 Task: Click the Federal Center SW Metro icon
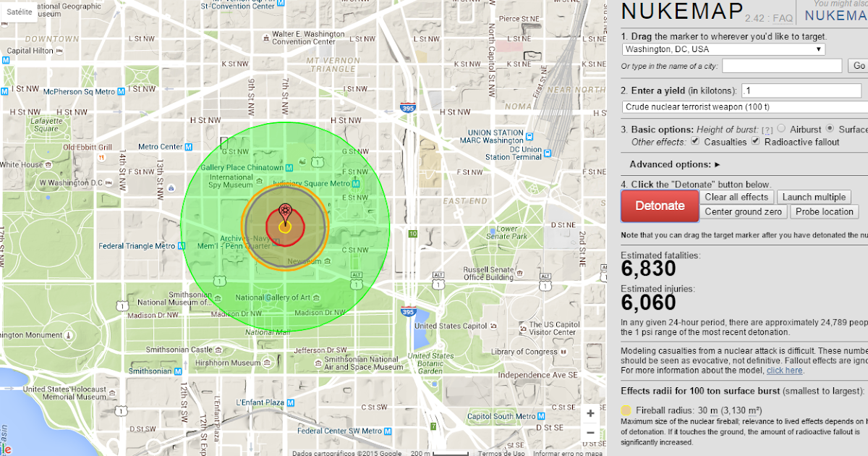point(388,431)
